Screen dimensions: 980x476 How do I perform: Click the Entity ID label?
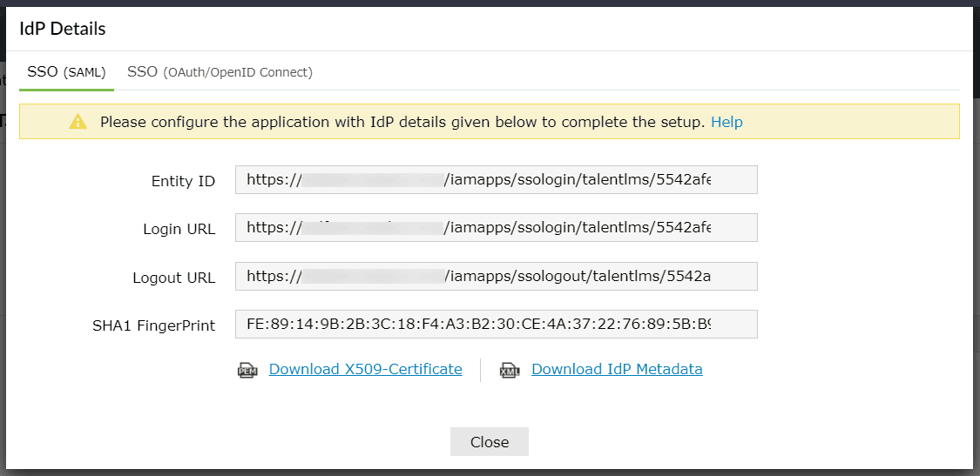coord(183,181)
